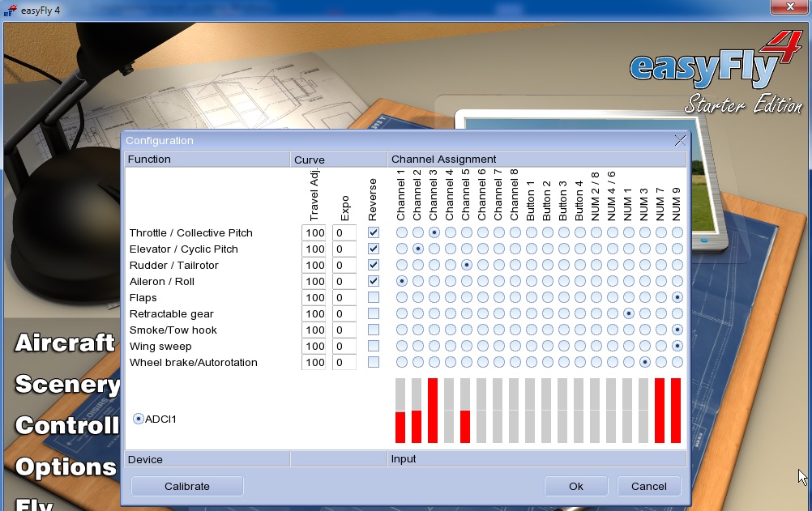The image size is (812, 511).
Task: Click the easyFly 4 title bar app icon
Action: click(11, 10)
